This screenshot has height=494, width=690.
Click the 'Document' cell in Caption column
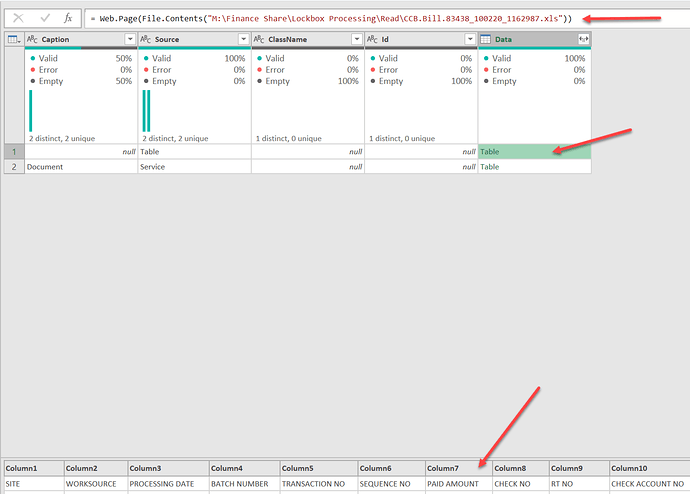[81, 167]
